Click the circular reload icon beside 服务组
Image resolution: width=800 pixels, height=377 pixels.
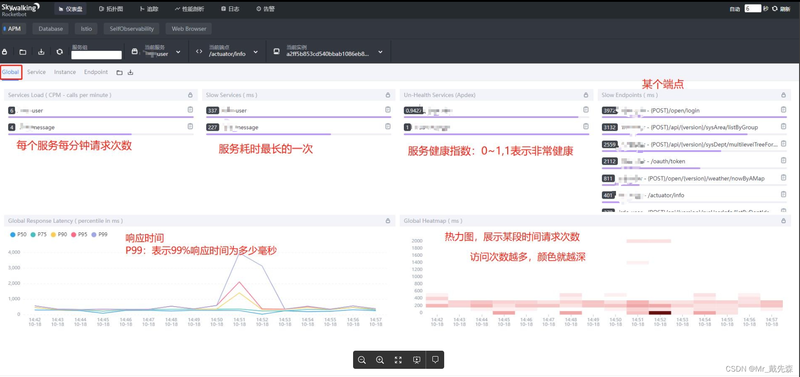click(x=60, y=52)
